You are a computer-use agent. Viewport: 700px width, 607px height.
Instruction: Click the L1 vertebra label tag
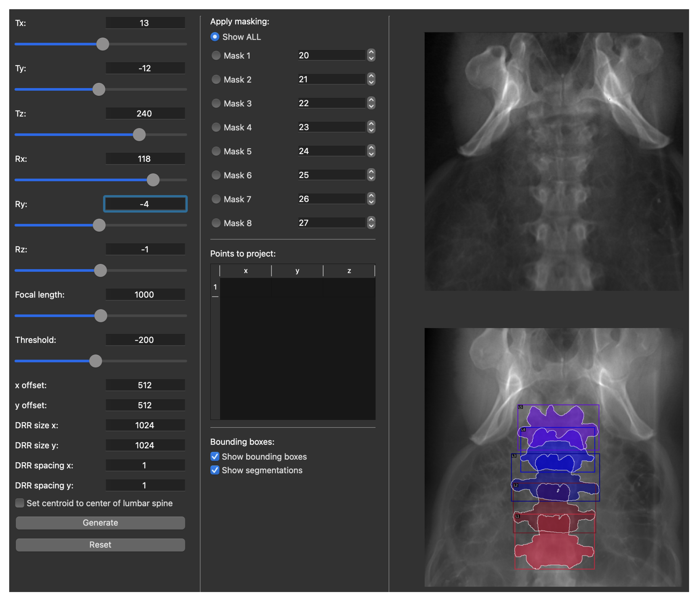pyautogui.click(x=518, y=516)
